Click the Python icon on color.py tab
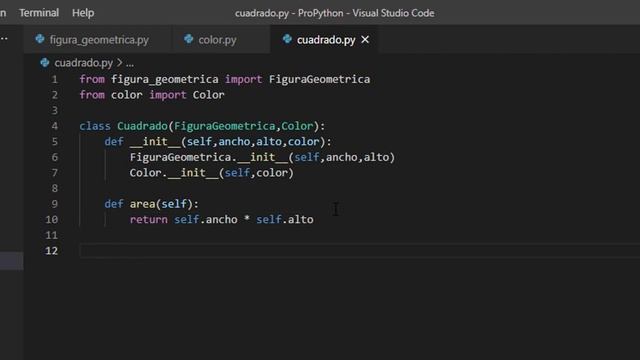Screen dimensions: 640x360 pos(189,39)
